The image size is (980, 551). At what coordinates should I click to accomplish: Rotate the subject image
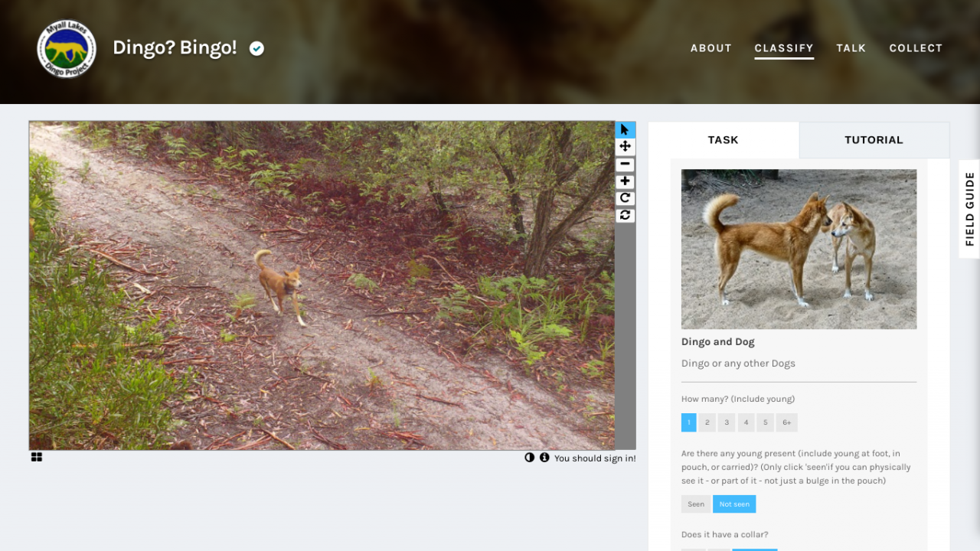(x=625, y=198)
